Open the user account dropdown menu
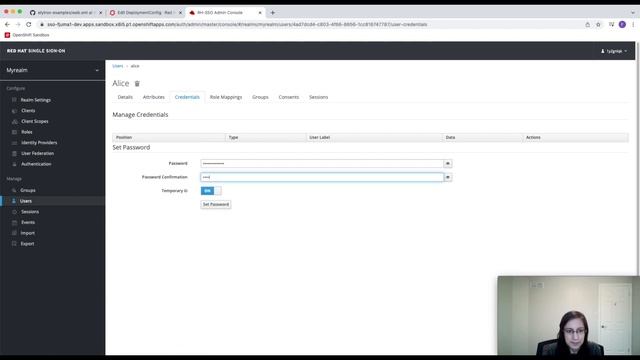640x360 pixels. point(613,51)
